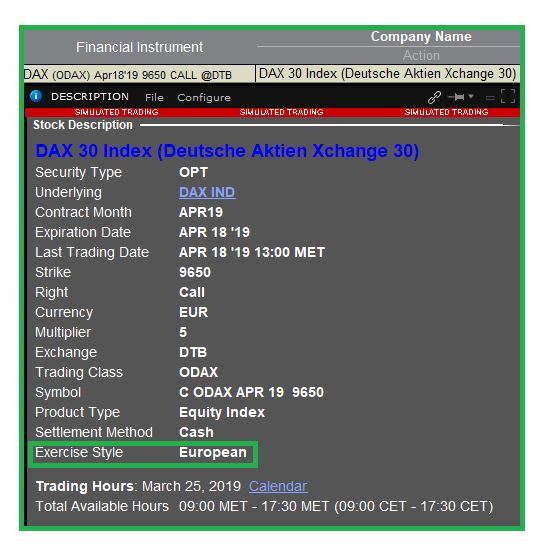
Task: Click the Security Type label
Action: [78, 172]
